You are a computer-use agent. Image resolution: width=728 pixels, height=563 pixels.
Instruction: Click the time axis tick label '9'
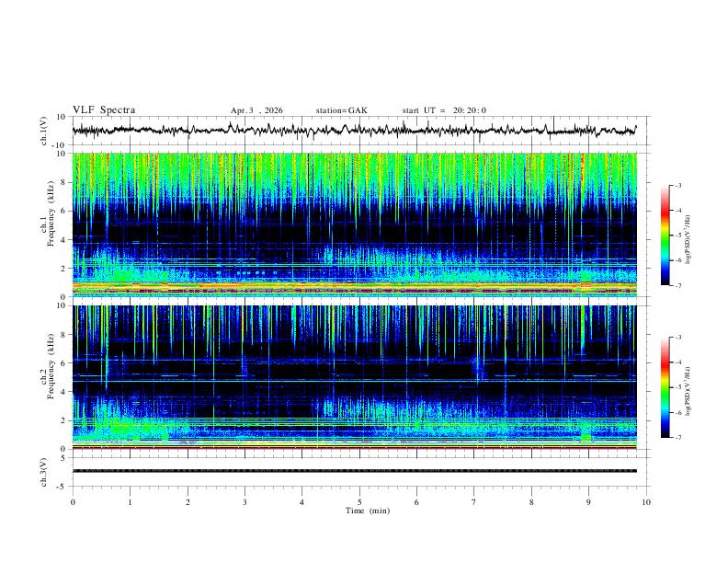coord(588,502)
